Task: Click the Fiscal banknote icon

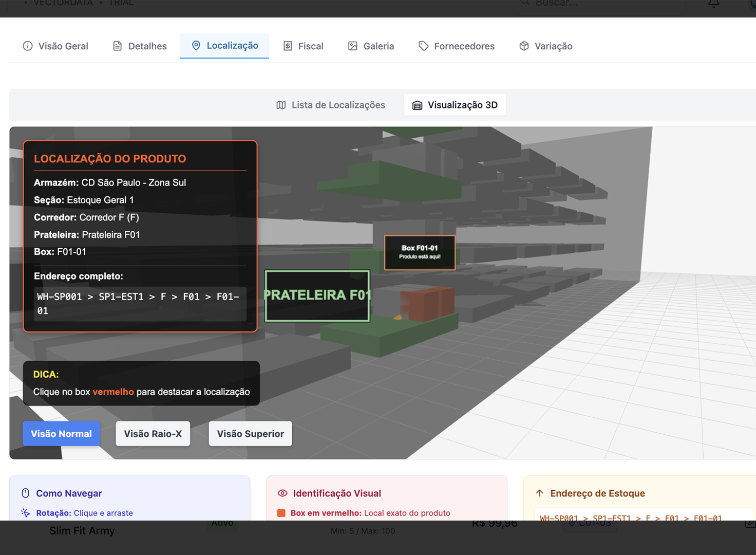Action: 288,46
